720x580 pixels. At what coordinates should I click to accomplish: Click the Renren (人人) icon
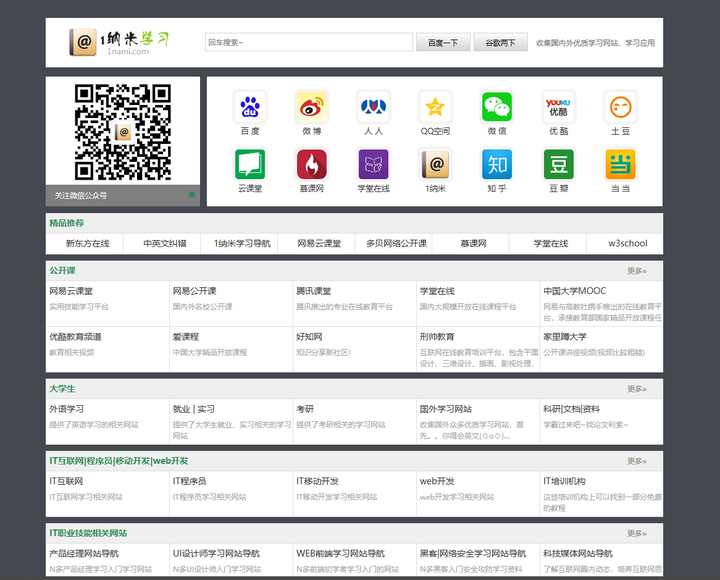[x=373, y=107]
